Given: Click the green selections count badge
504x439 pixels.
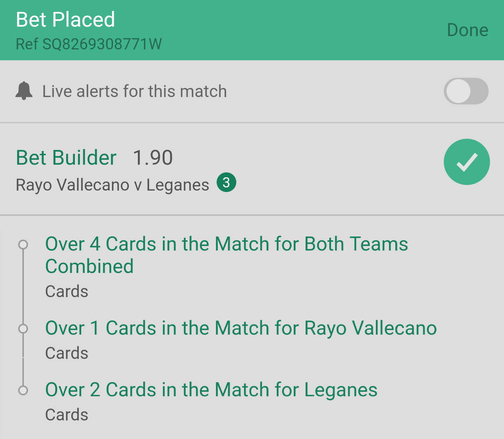Looking at the screenshot, I should click(226, 183).
